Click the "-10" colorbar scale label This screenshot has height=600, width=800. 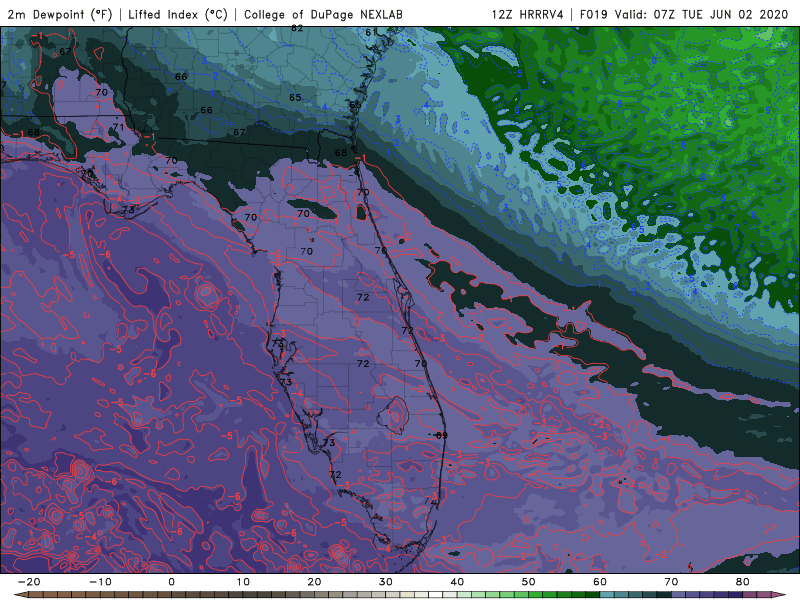tap(100, 582)
